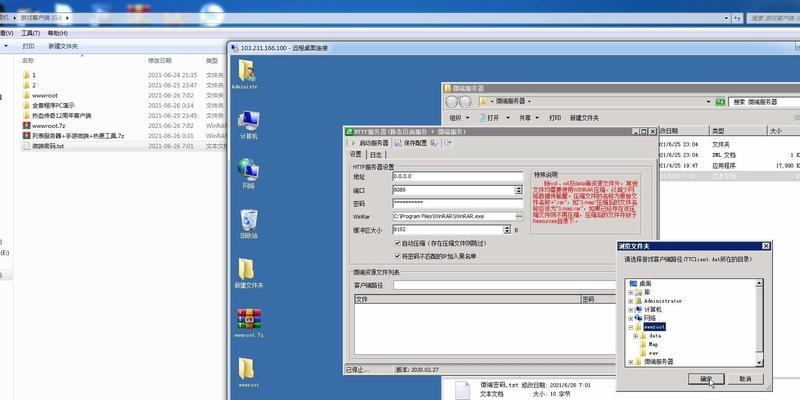Expand the 计算机 node in browse dialog

[x=631, y=310]
